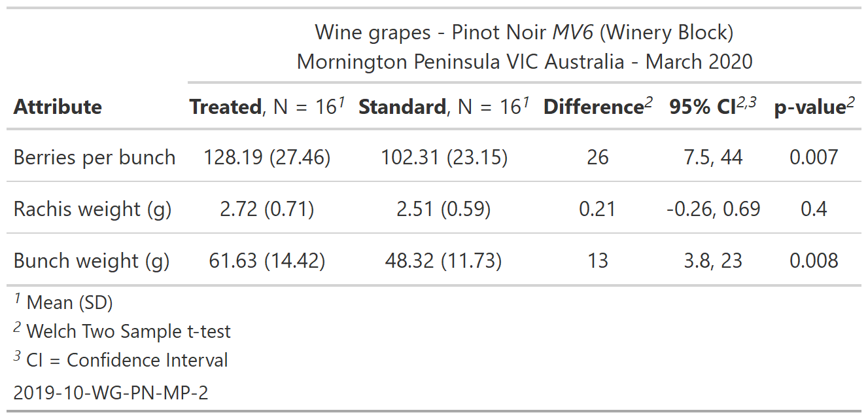Click the source note 2019-10-WG-PN-MP-2
This screenshot has width=868, height=419.
pyautogui.click(x=111, y=392)
